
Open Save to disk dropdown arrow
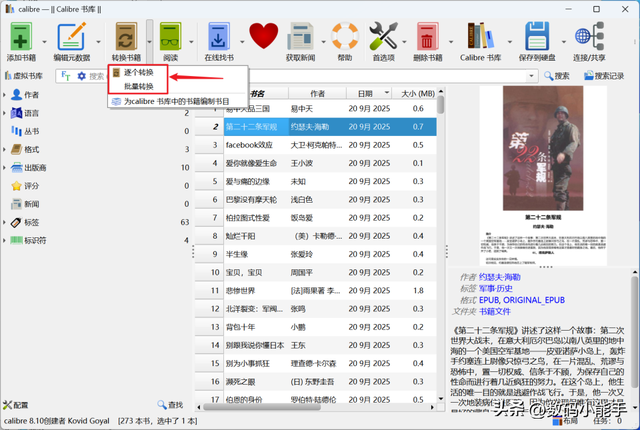point(564,42)
